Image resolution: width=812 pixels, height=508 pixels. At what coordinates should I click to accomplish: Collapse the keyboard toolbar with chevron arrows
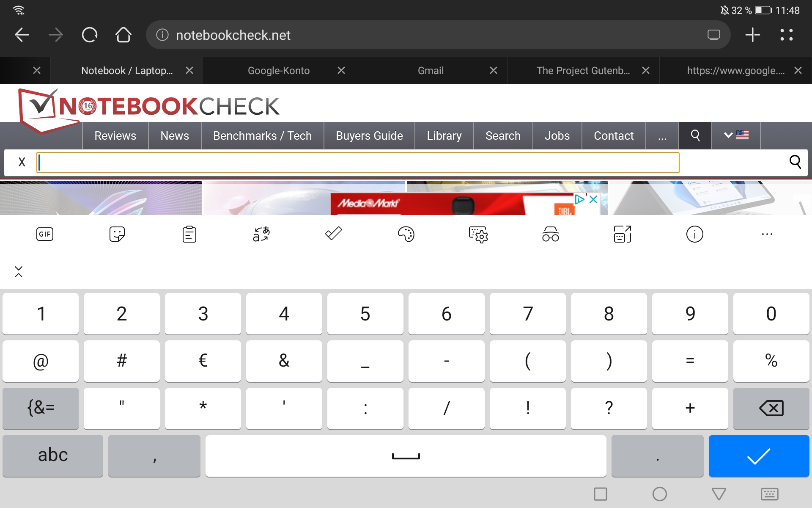[19, 272]
